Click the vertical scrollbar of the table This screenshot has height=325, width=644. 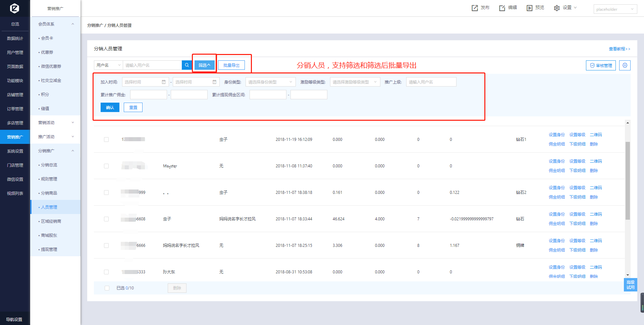pyautogui.click(x=627, y=181)
